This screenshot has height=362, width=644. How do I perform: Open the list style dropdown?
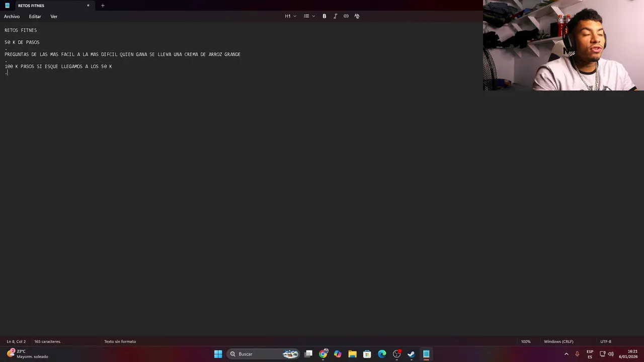[309, 16]
